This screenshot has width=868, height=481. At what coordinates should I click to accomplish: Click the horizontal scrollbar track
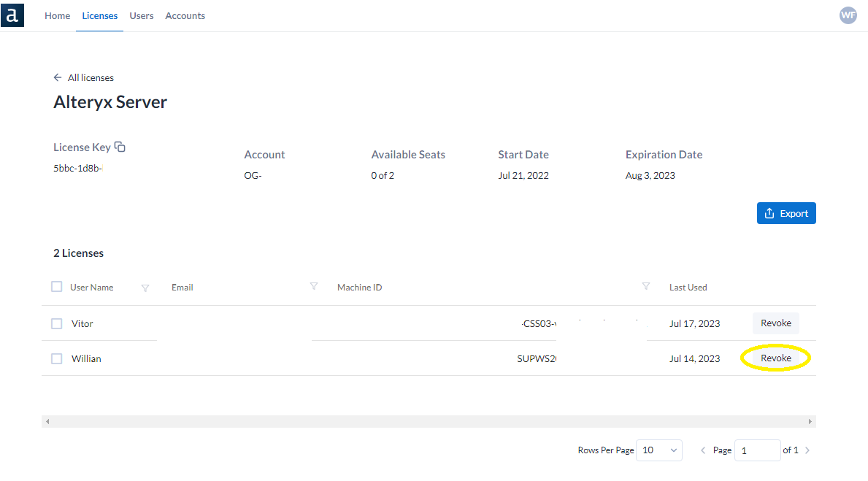pyautogui.click(x=429, y=422)
